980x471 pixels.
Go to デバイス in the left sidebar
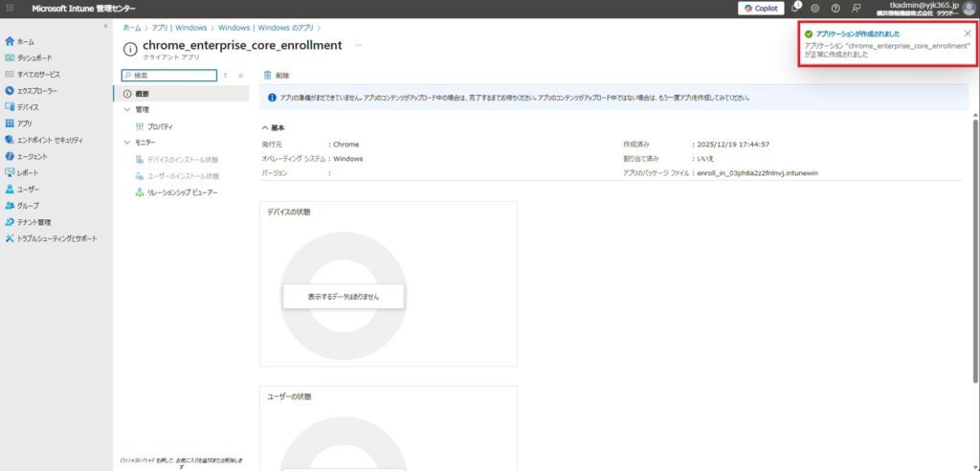28,107
